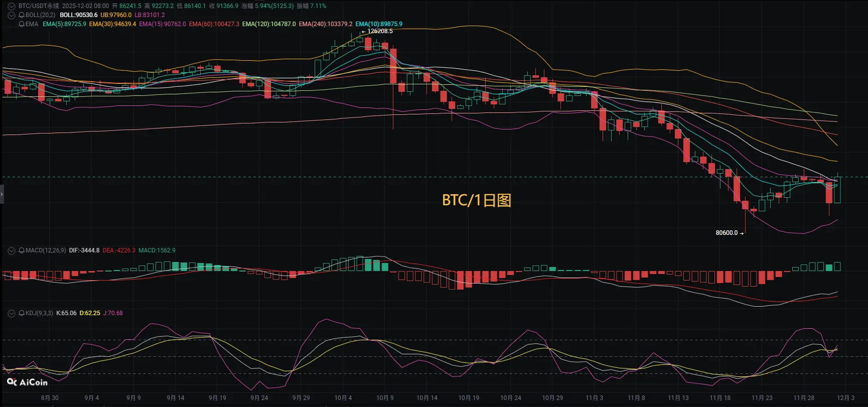Image resolution: width=868 pixels, height=407 pixels.
Task: Select the EMA(60):100427.3 value
Action: [214, 24]
